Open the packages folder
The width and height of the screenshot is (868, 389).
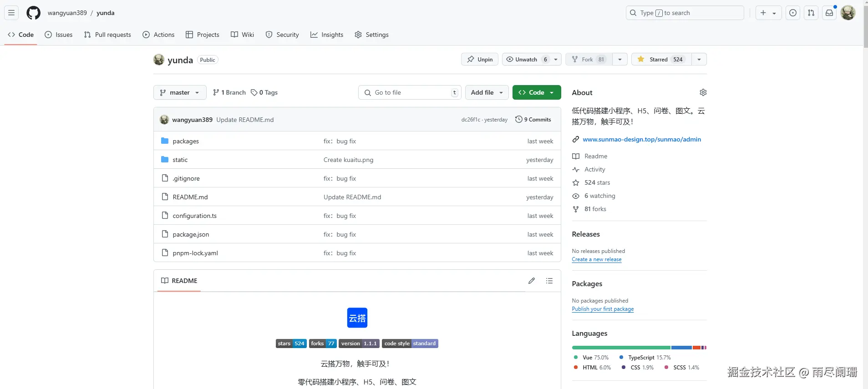pyautogui.click(x=186, y=141)
